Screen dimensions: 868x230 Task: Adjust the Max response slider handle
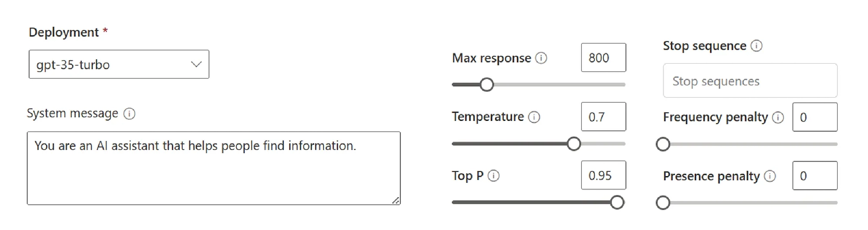pyautogui.click(x=487, y=84)
